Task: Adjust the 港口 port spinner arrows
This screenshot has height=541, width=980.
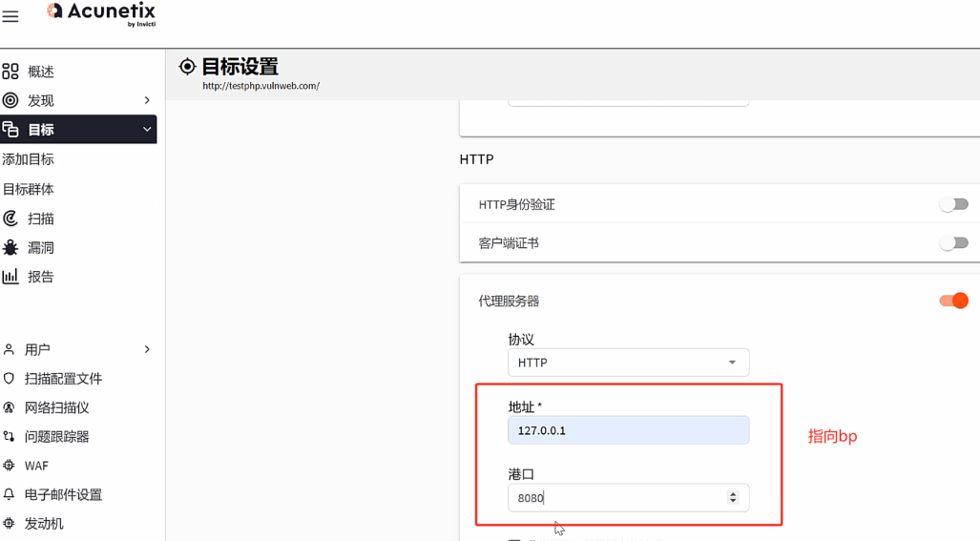Action: point(733,497)
